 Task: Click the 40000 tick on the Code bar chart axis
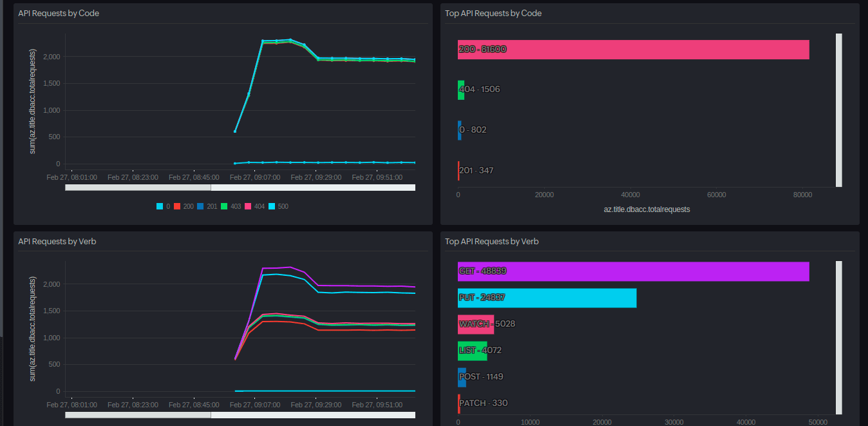[x=630, y=195]
